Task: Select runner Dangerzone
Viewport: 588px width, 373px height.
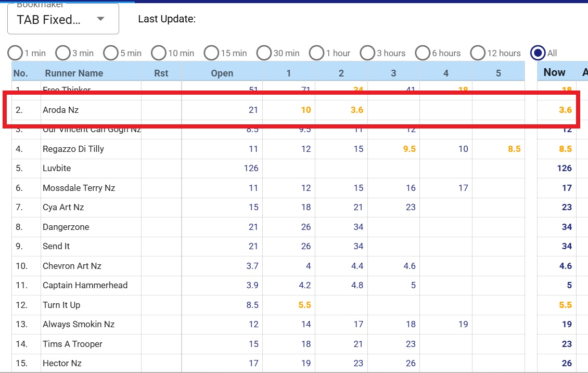Action: tap(66, 227)
